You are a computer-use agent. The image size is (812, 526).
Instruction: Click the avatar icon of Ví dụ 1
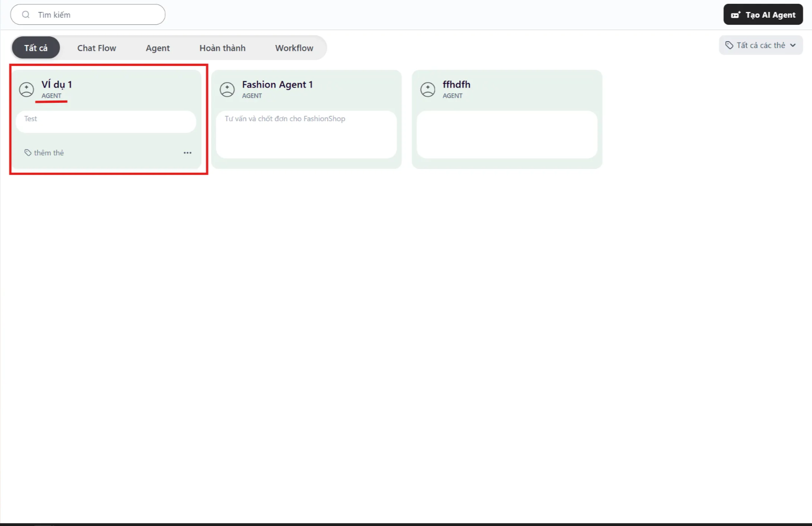click(x=26, y=90)
